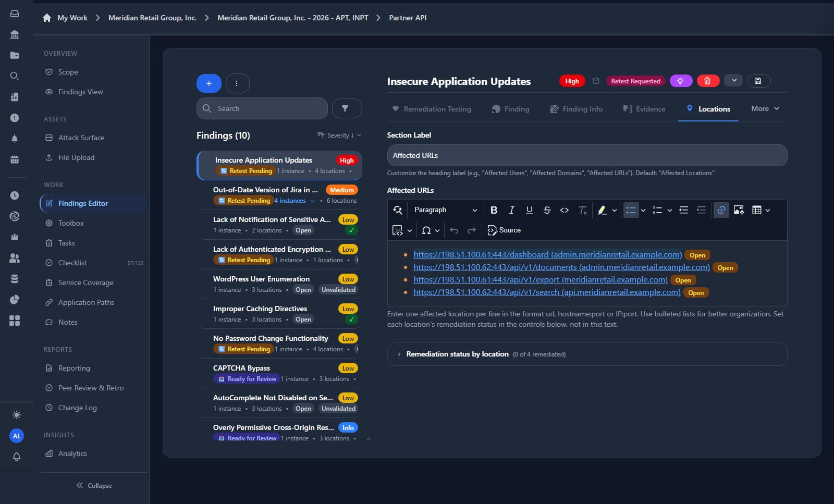The width and height of the screenshot is (834, 504).
Task: Click the insert template snippet icon
Action: pyautogui.click(x=397, y=230)
